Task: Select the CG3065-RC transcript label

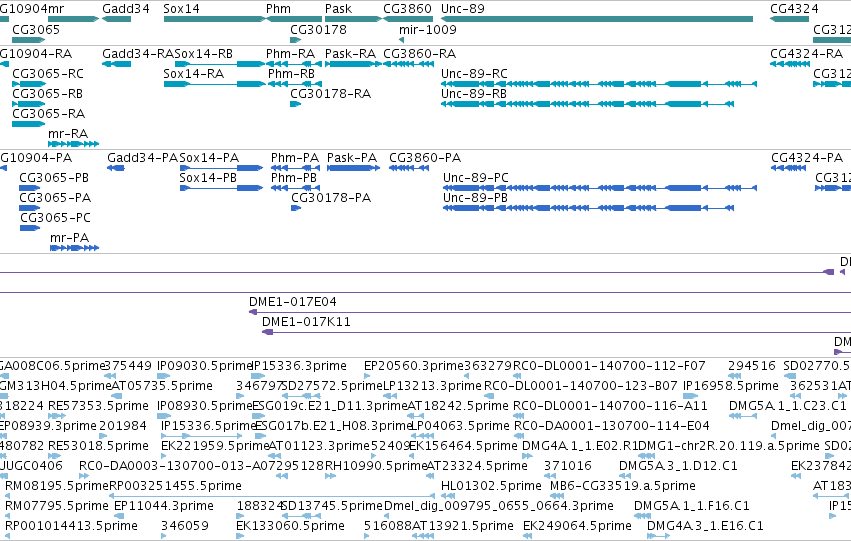Action: pyautogui.click(x=48, y=73)
